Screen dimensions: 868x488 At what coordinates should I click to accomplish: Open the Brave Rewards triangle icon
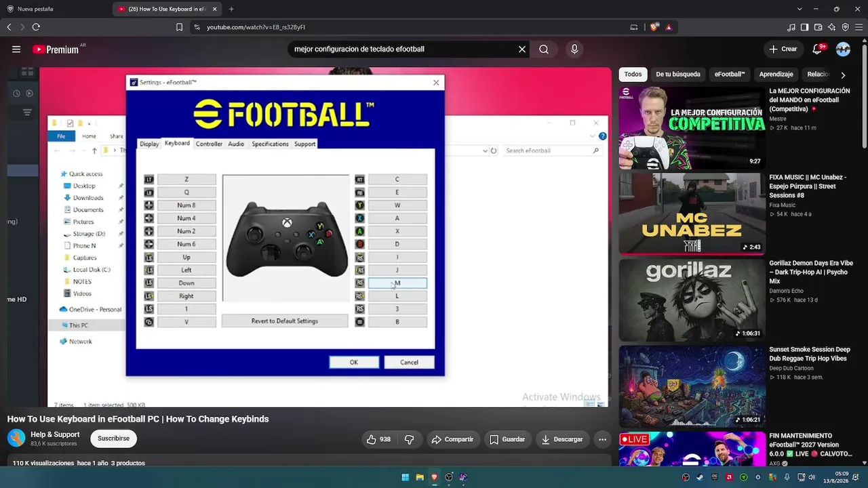pos(669,27)
